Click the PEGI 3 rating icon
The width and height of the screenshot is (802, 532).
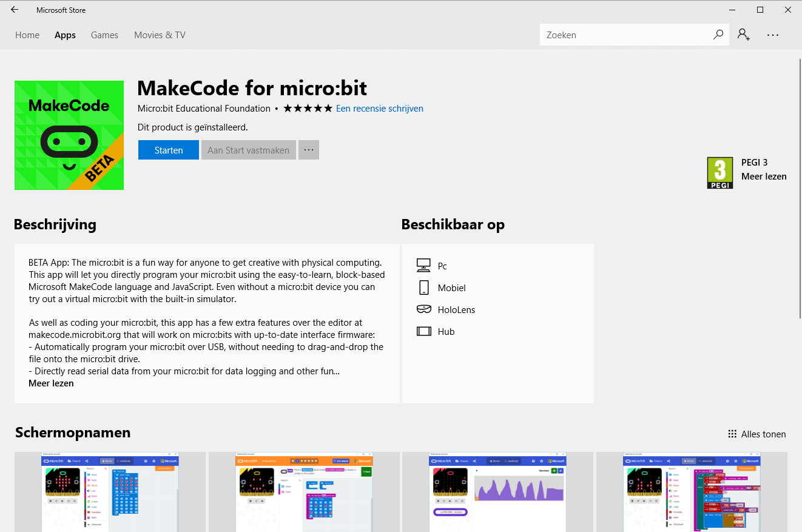click(720, 172)
